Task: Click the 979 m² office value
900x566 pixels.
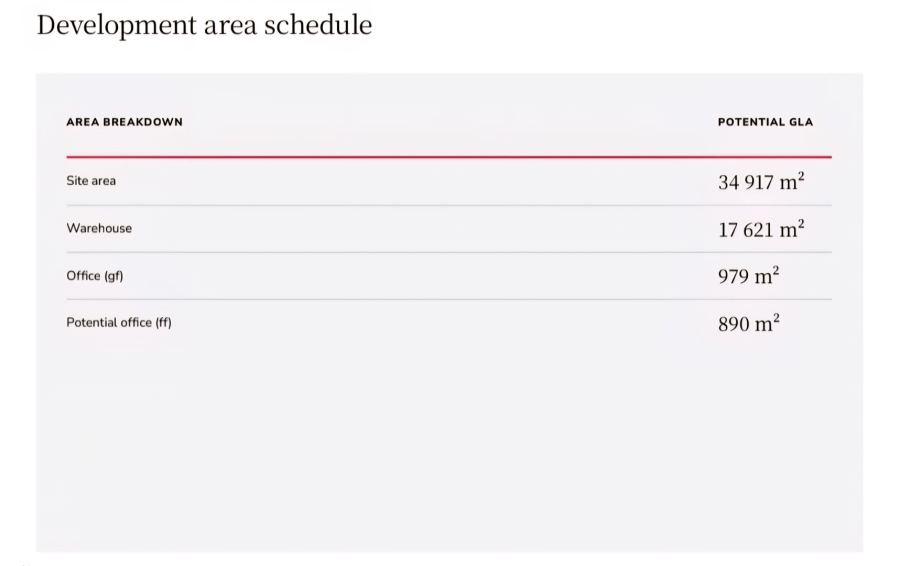Action: 748,276
